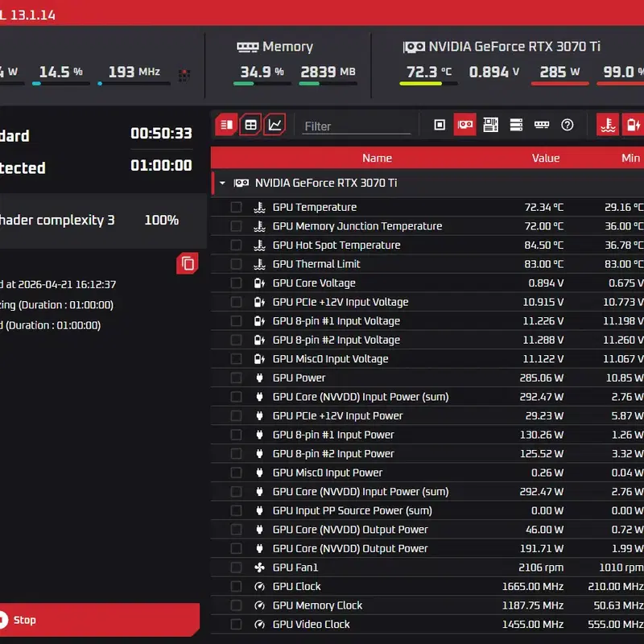Open the graph view icon
This screenshot has width=644, height=644.
(x=275, y=125)
